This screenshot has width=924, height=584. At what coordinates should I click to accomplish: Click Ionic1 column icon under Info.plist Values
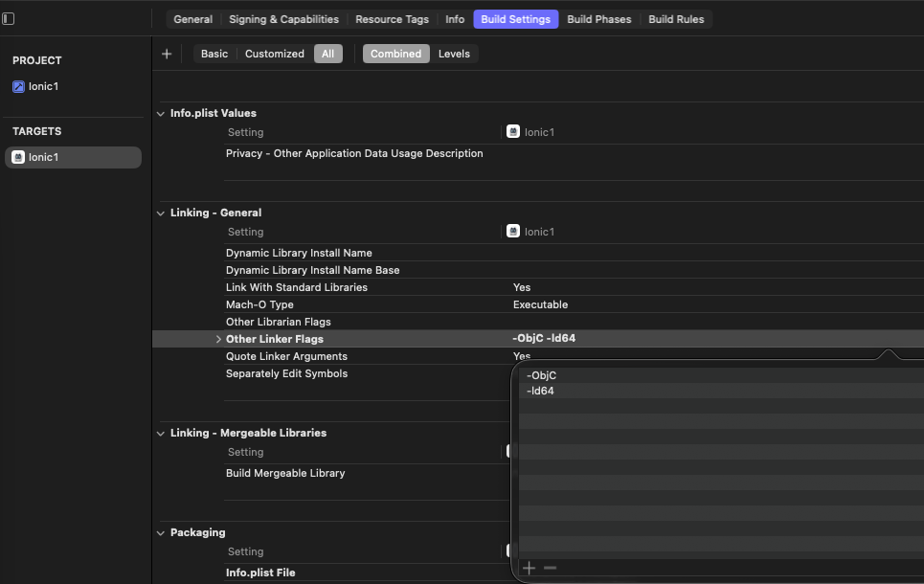[x=514, y=132]
